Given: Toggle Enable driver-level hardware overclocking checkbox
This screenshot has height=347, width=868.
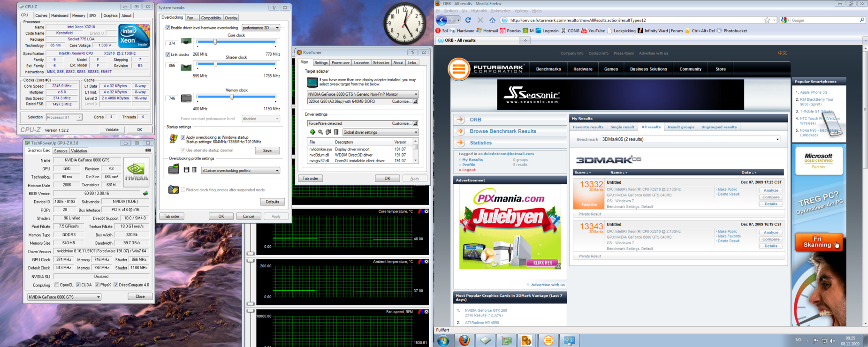Looking at the screenshot, I should click(x=168, y=28).
